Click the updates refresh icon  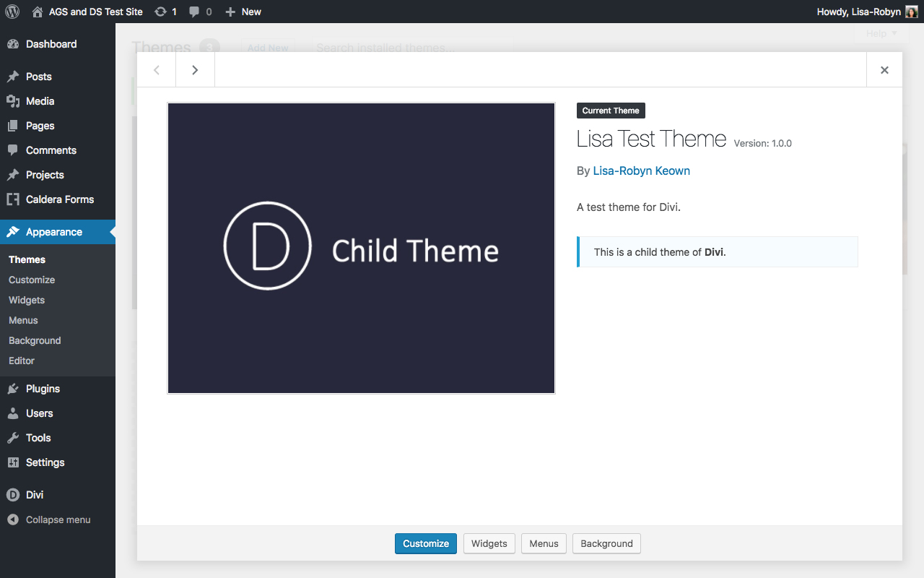coord(161,12)
